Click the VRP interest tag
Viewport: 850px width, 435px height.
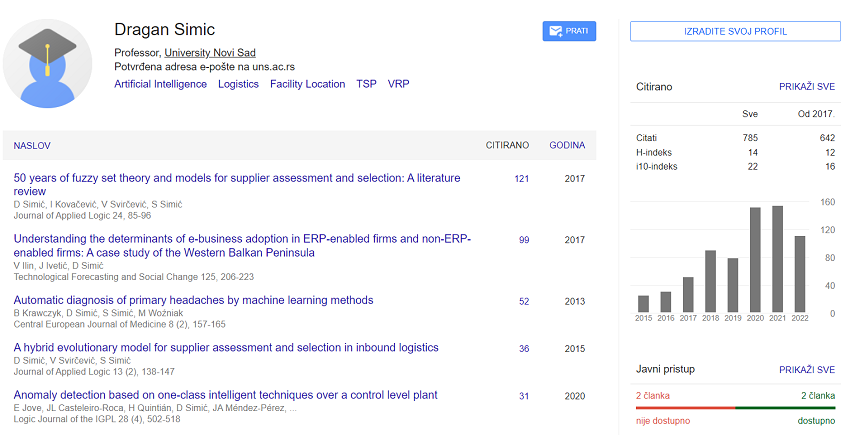coord(398,84)
